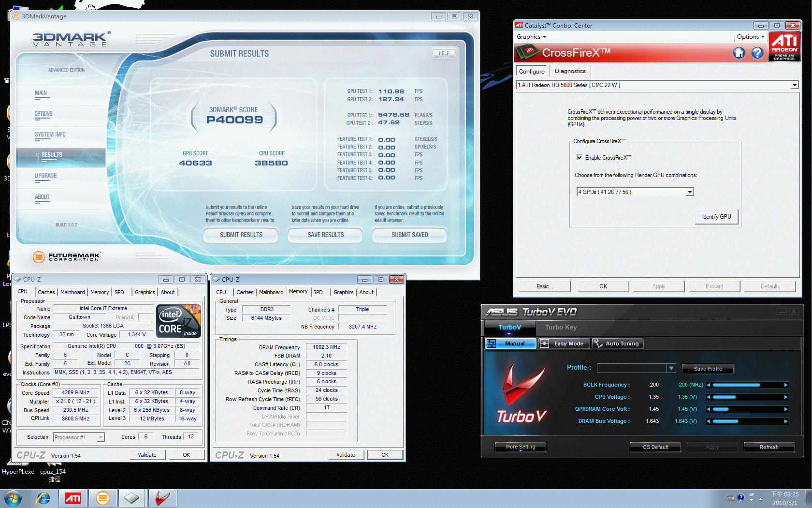Open OPTIONS in 3DMark sidebar

[x=43, y=114]
